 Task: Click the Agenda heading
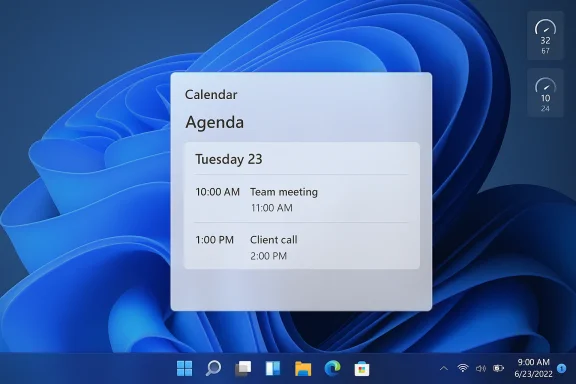(x=215, y=122)
